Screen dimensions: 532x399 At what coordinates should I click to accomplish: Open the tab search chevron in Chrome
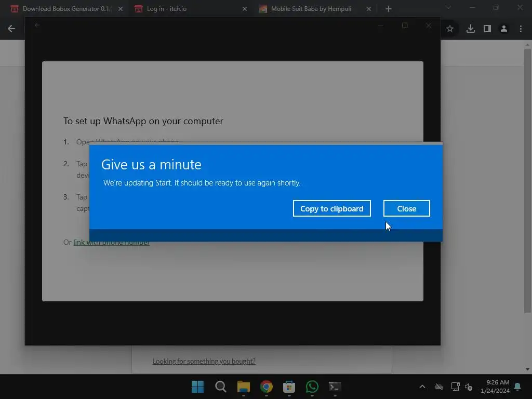pyautogui.click(x=448, y=7)
